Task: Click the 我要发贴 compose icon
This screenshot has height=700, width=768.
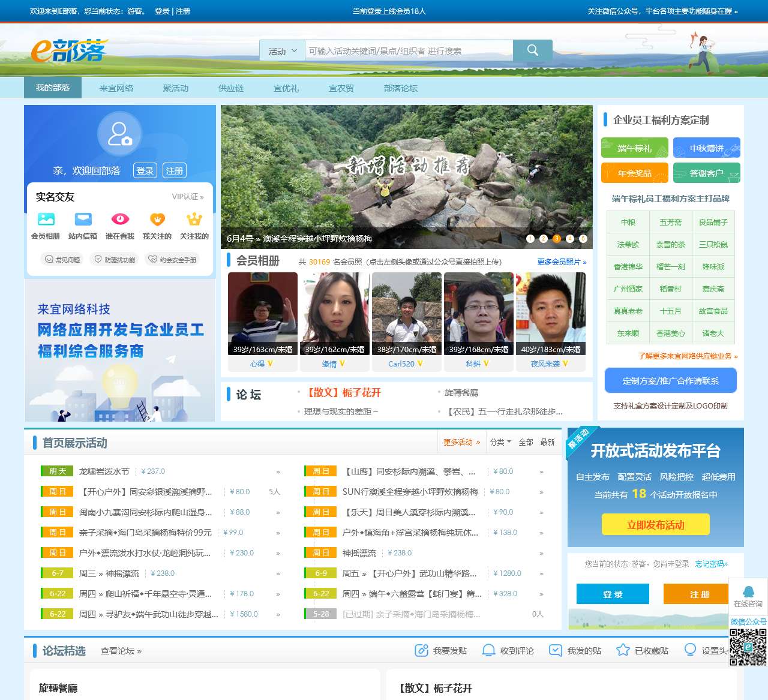Action: [x=422, y=650]
